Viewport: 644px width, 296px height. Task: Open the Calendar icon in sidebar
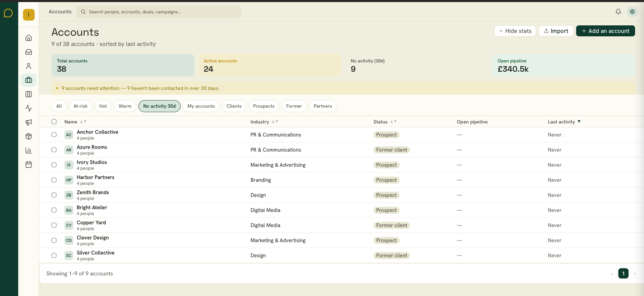[29, 165]
